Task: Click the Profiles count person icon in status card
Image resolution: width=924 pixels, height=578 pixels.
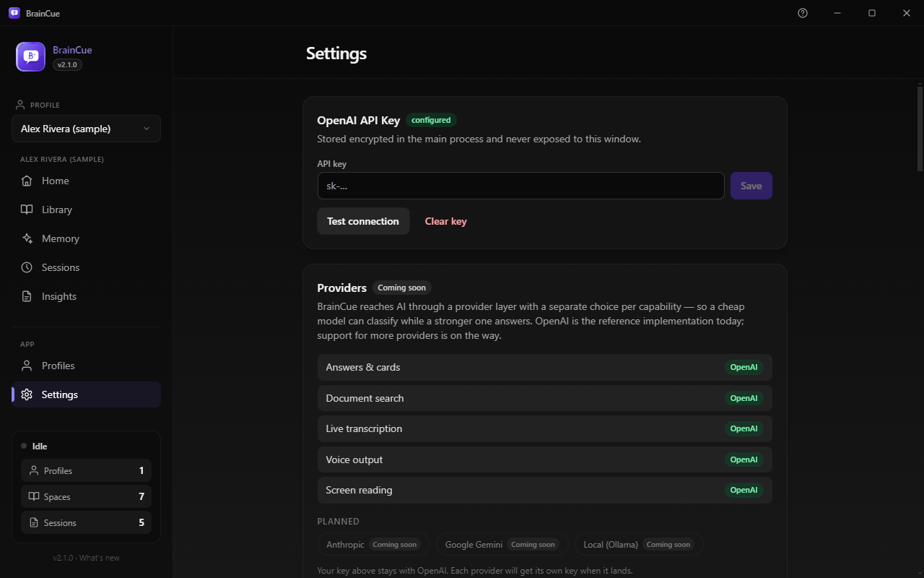Action: [33, 470]
